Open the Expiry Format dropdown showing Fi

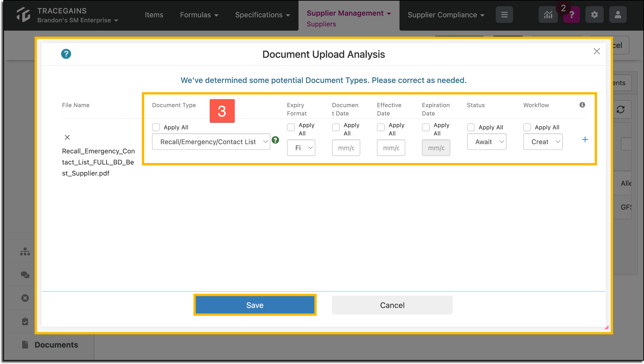pyautogui.click(x=301, y=148)
